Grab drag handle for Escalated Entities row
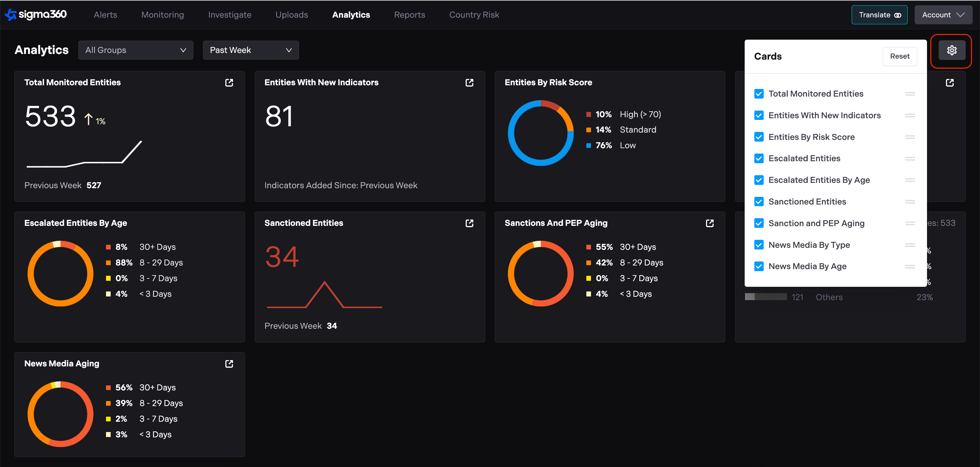This screenshot has height=467, width=980. pos(910,159)
